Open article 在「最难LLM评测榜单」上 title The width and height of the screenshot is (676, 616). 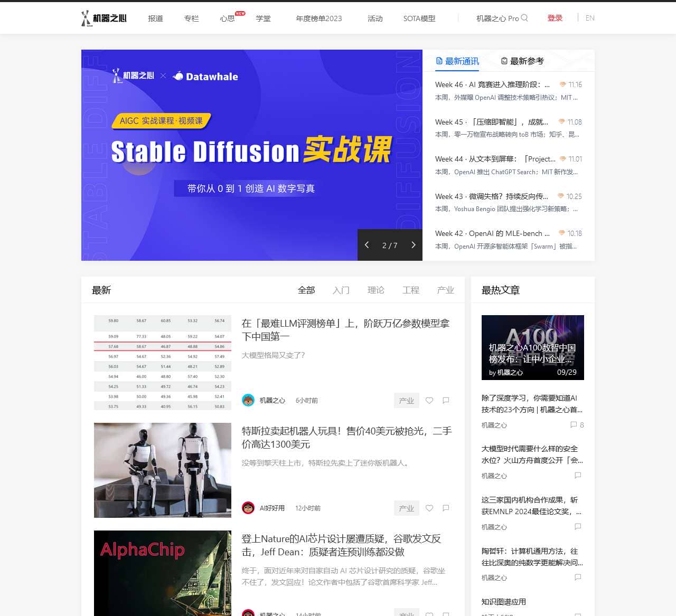pos(346,330)
